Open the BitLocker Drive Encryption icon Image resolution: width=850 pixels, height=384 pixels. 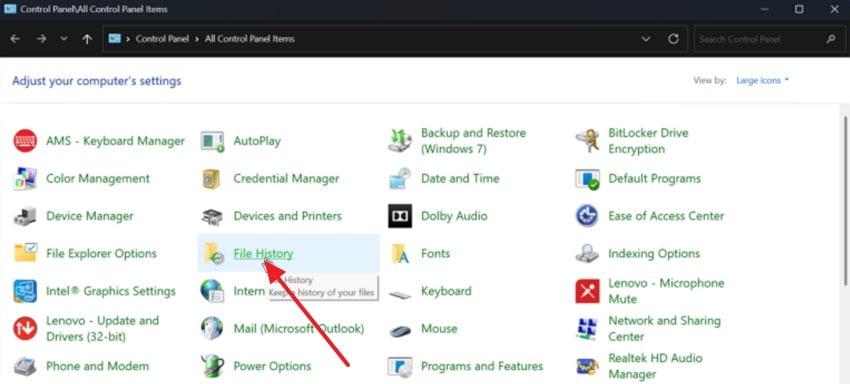coord(587,141)
